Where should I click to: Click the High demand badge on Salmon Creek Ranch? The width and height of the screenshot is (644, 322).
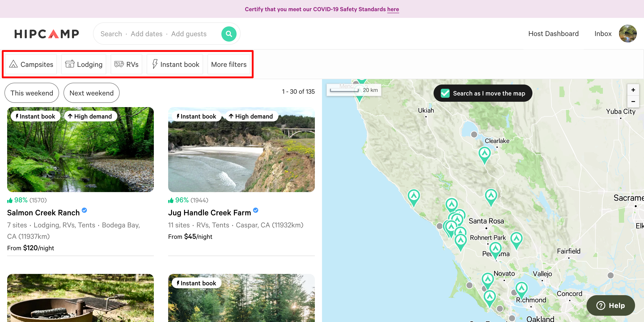coord(91,116)
